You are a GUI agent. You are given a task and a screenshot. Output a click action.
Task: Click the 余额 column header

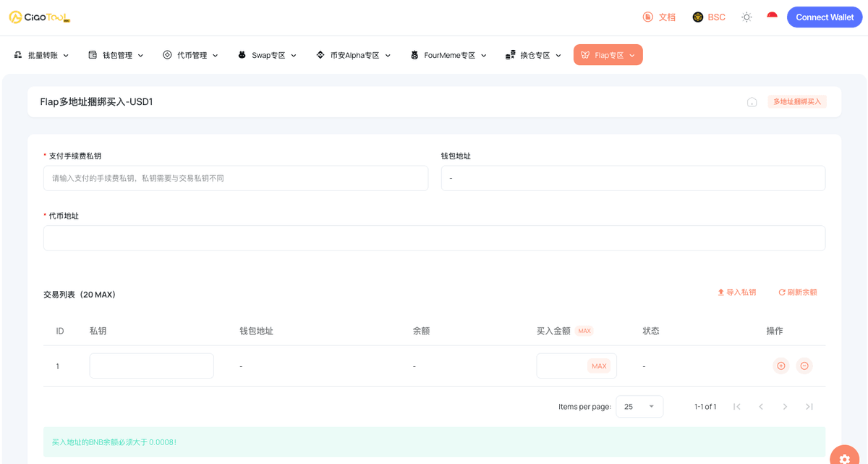pyautogui.click(x=421, y=331)
